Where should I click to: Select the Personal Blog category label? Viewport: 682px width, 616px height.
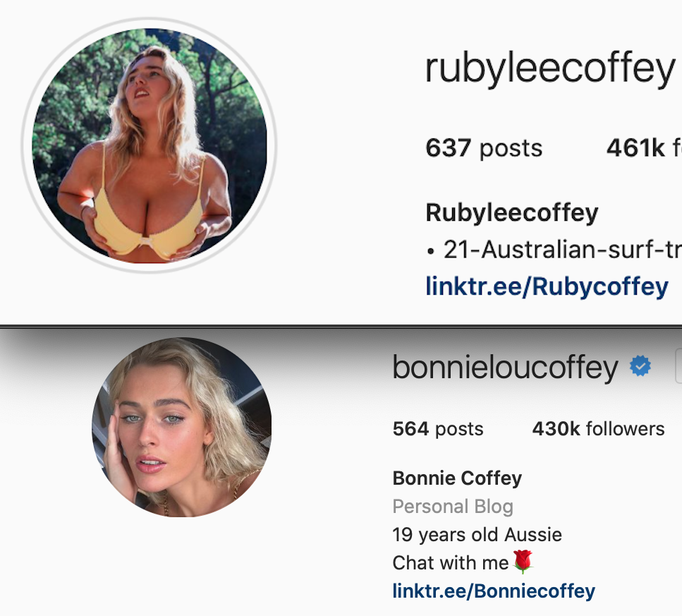pyautogui.click(x=453, y=507)
